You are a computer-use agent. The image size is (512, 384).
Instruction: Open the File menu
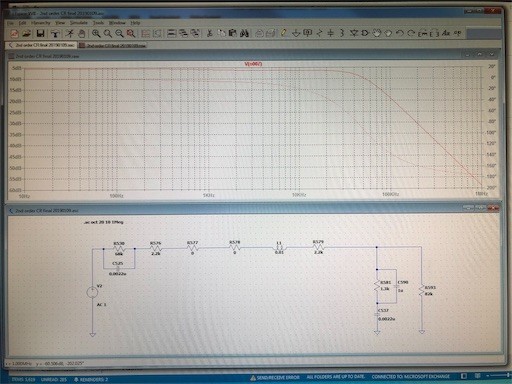pos(11,23)
